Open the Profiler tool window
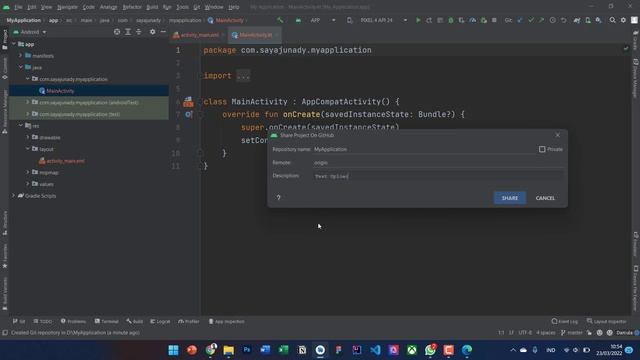The image size is (640, 360). pos(189,322)
